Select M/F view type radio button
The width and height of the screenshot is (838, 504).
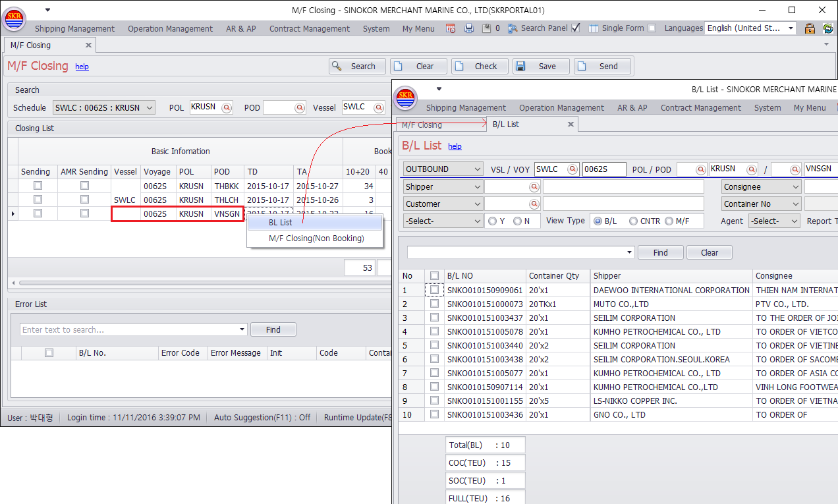tap(669, 221)
